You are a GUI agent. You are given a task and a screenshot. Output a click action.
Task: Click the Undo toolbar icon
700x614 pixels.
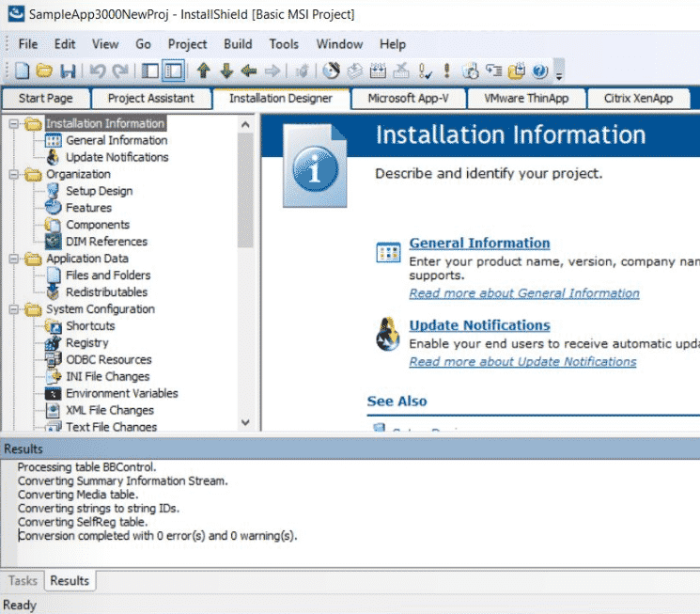pyautogui.click(x=98, y=71)
